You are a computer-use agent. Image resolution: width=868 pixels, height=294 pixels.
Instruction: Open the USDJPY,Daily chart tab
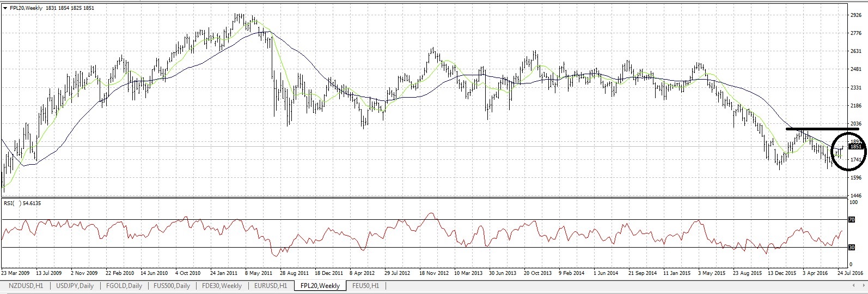coord(76,285)
